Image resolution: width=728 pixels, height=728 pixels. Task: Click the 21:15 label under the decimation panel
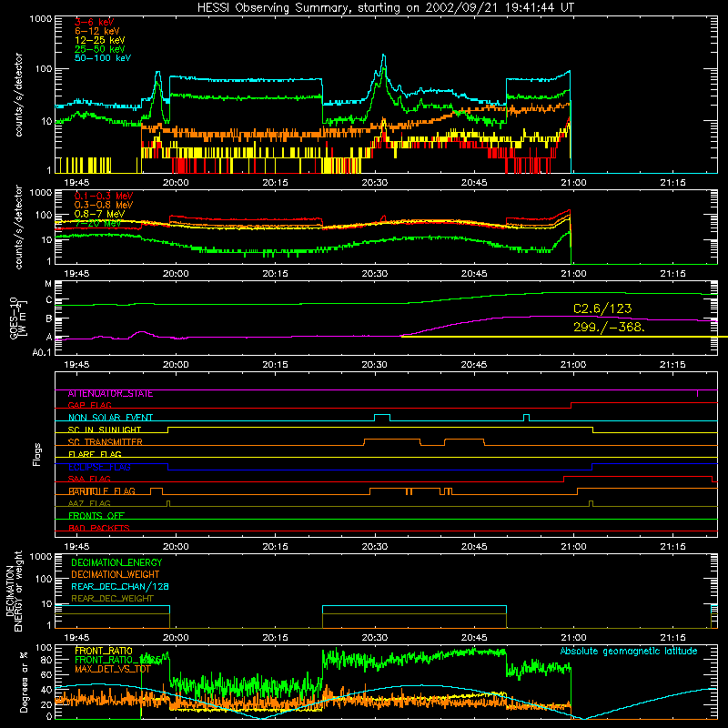[672, 638]
